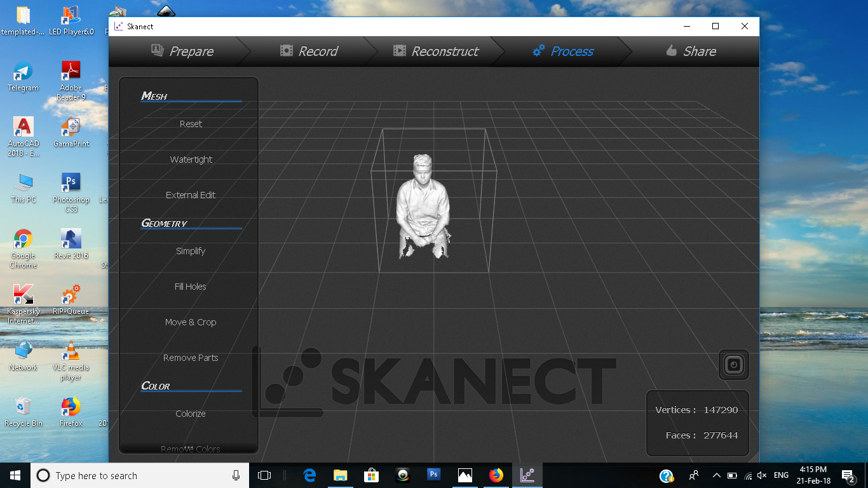Click the Color section heading
Viewport: 868px width, 488px height.
pyautogui.click(x=156, y=386)
